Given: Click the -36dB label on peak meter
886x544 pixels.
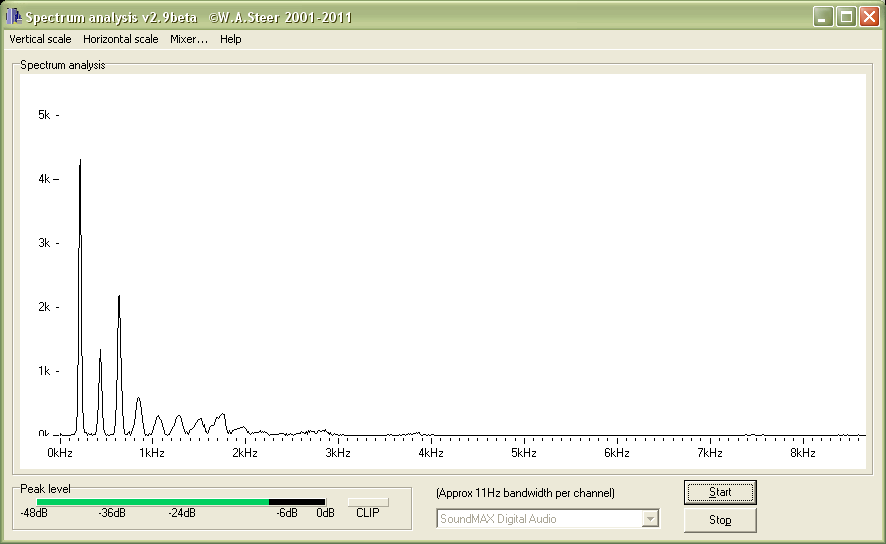Looking at the screenshot, I should pos(112,513).
